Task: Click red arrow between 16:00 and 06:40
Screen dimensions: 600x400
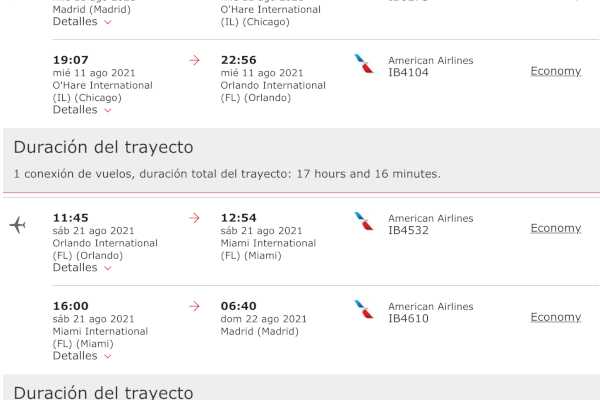Action: [194, 306]
